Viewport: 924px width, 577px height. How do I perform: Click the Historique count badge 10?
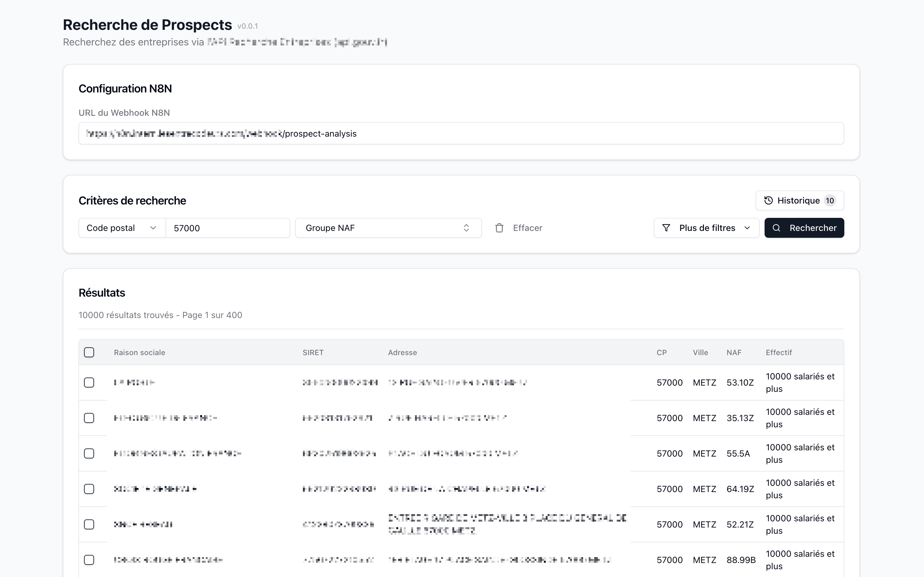(x=830, y=201)
